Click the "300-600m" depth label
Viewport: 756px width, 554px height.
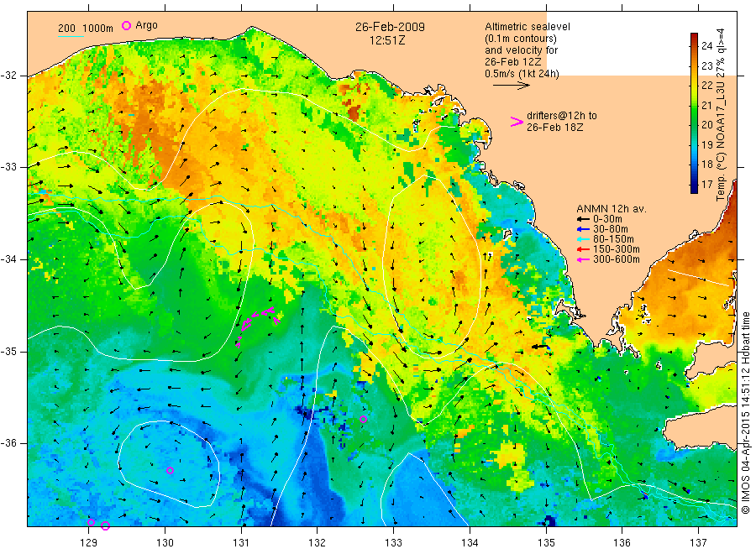[x=617, y=259]
